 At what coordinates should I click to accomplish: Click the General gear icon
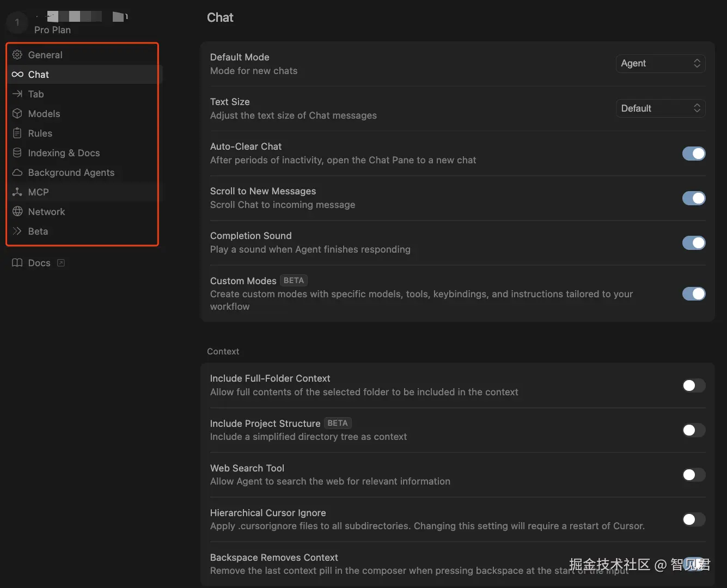17,55
